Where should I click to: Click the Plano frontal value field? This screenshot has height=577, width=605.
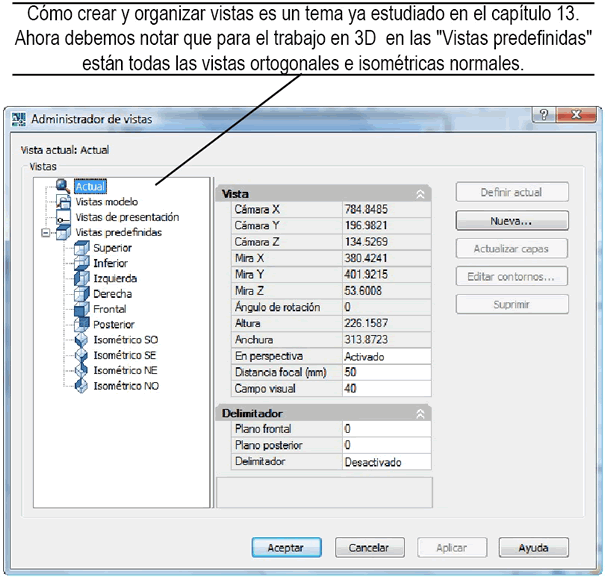[387, 429]
